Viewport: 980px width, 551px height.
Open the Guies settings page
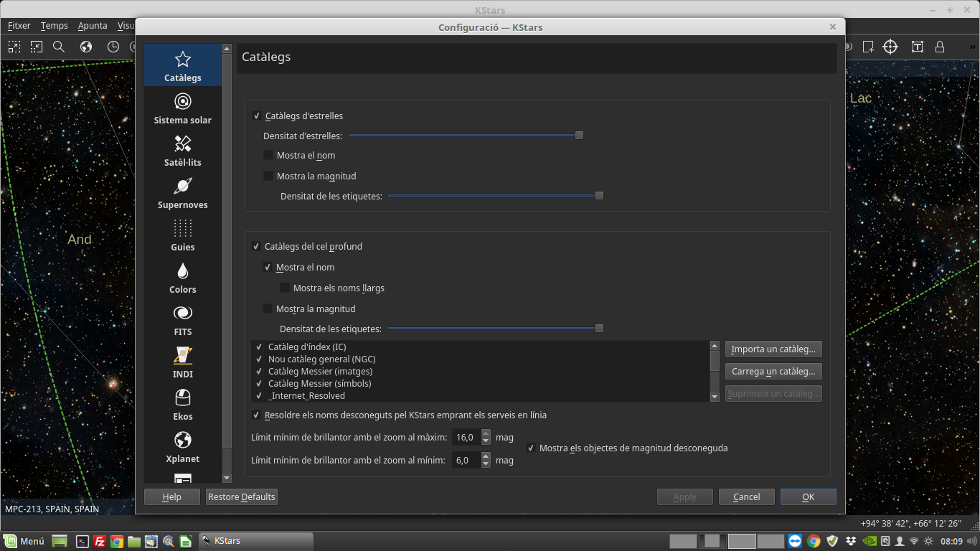point(183,235)
